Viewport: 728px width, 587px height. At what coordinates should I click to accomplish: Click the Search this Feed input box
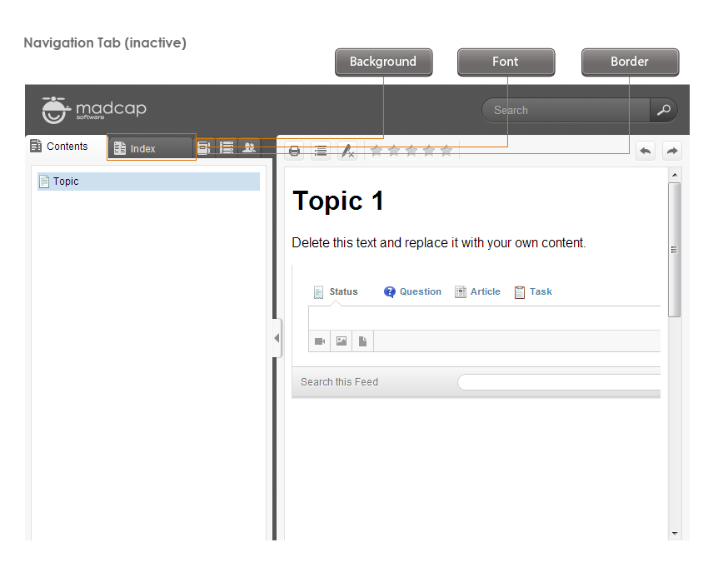[x=559, y=382]
